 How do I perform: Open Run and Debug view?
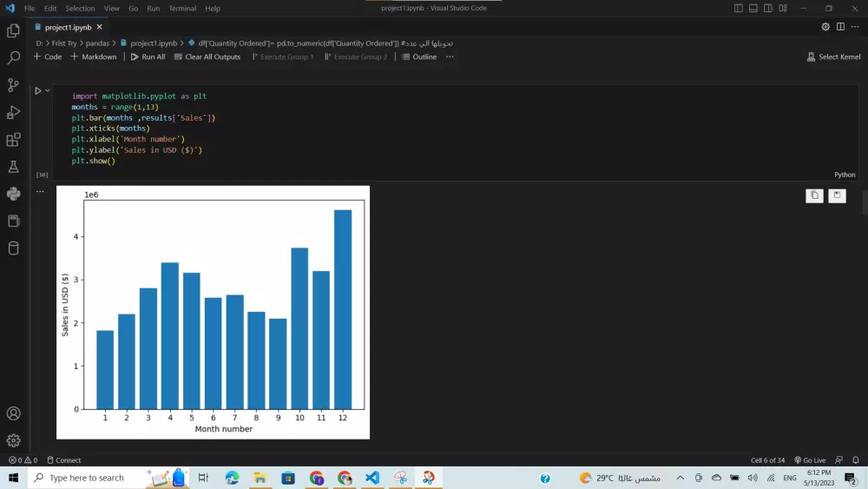[x=13, y=112]
